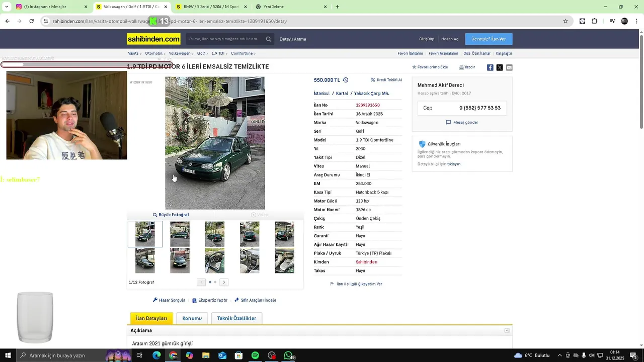
Task: Click Hesap Aç link
Action: pos(450,39)
